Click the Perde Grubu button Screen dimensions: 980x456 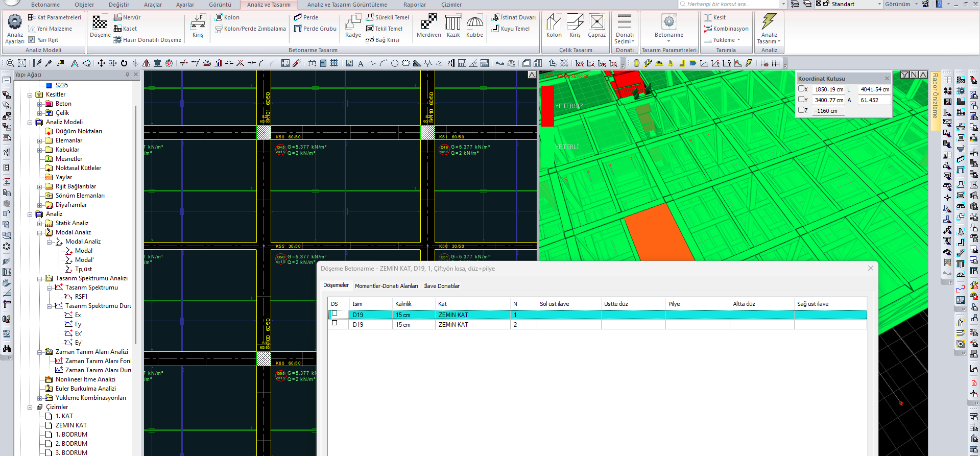click(315, 29)
